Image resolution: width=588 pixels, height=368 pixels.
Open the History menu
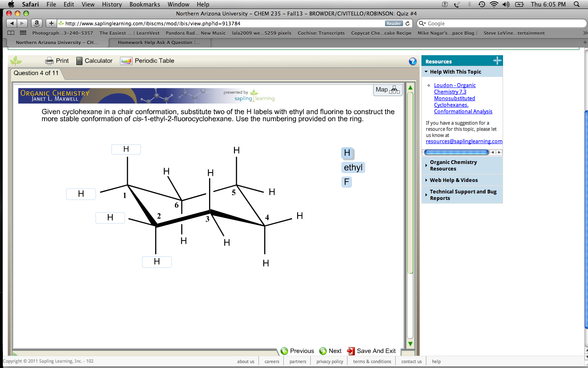click(112, 4)
